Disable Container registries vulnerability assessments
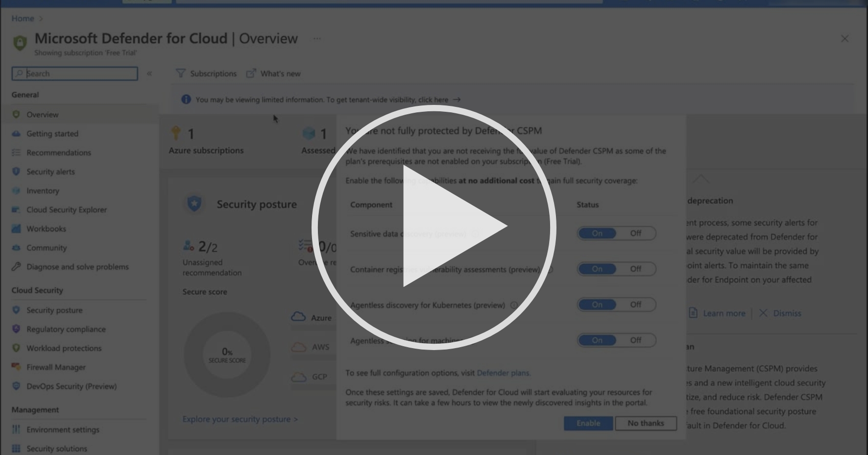The height and width of the screenshot is (455, 868). pyautogui.click(x=636, y=269)
